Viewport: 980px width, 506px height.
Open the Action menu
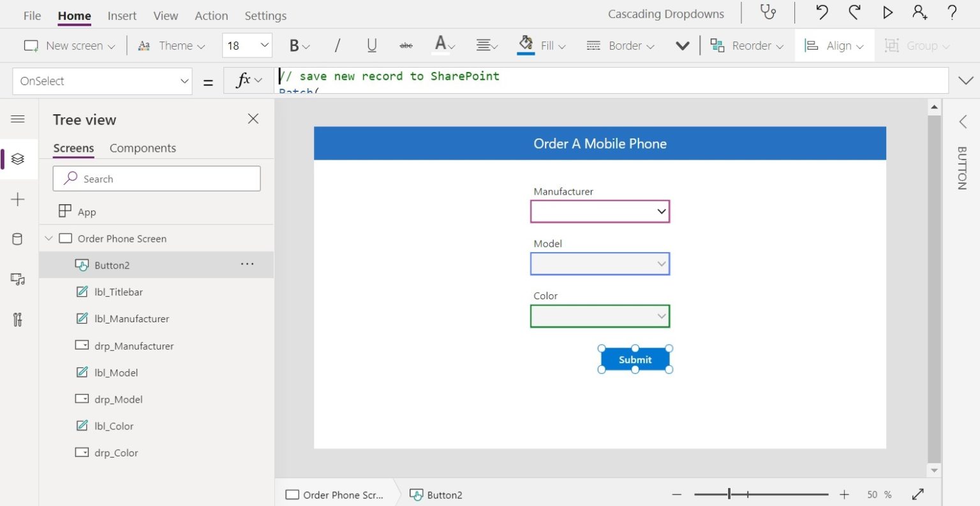coord(211,15)
